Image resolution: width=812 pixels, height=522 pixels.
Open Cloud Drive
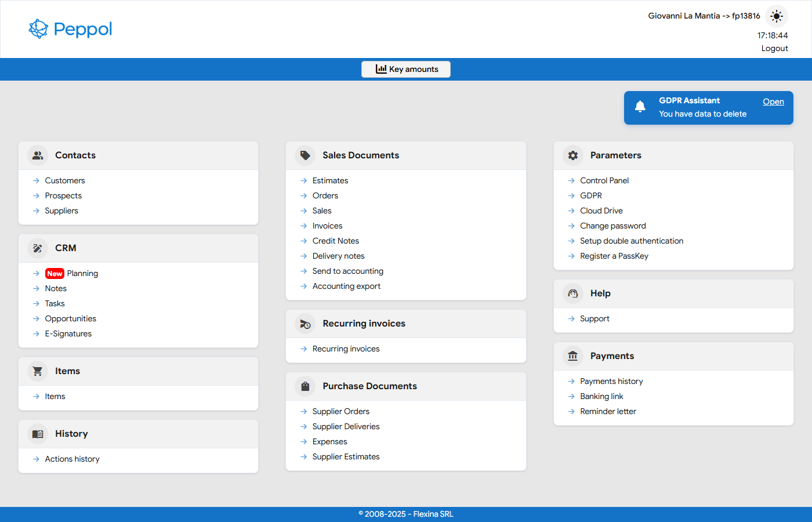point(601,211)
